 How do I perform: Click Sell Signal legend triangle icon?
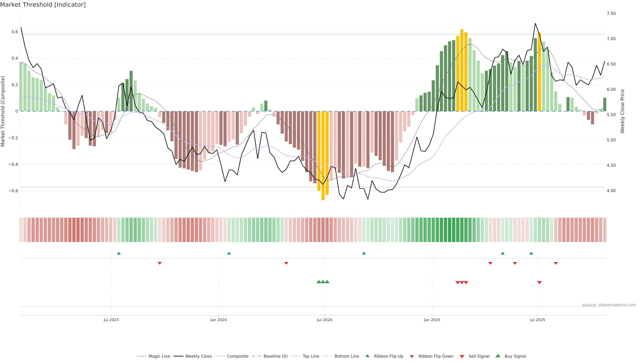(462, 356)
